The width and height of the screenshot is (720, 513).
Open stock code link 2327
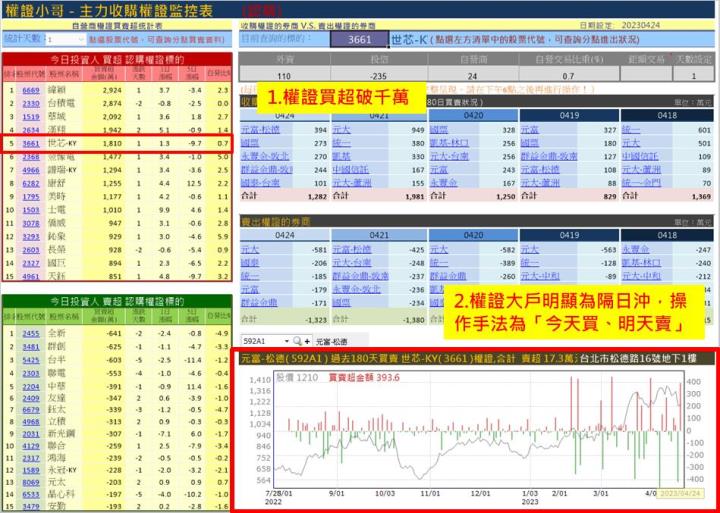(31, 263)
